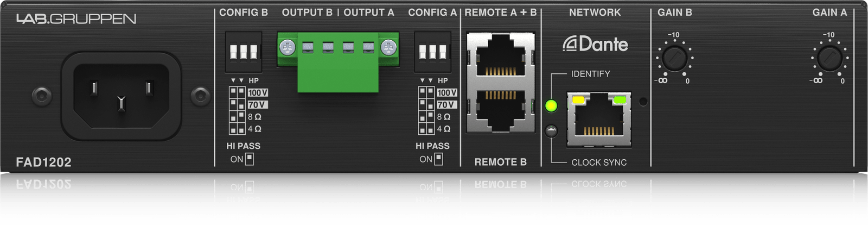The height and width of the screenshot is (225, 868).
Task: Click the LAB.GRUPPEN brand logo
Action: tap(76, 19)
